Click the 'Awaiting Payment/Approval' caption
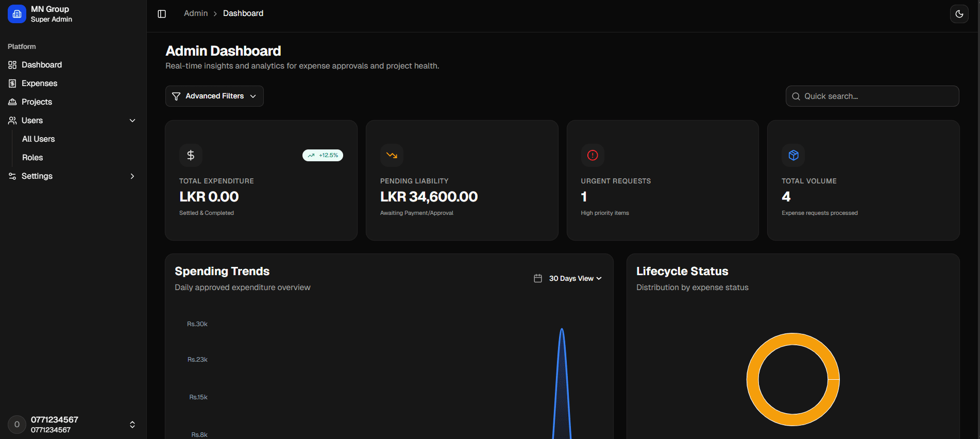 417,213
